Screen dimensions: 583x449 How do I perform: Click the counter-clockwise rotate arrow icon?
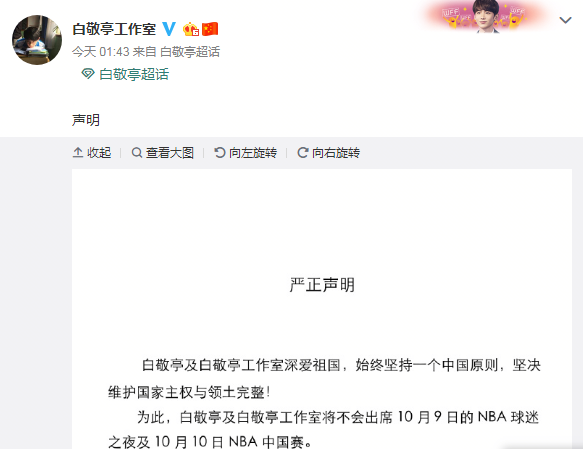[220, 152]
